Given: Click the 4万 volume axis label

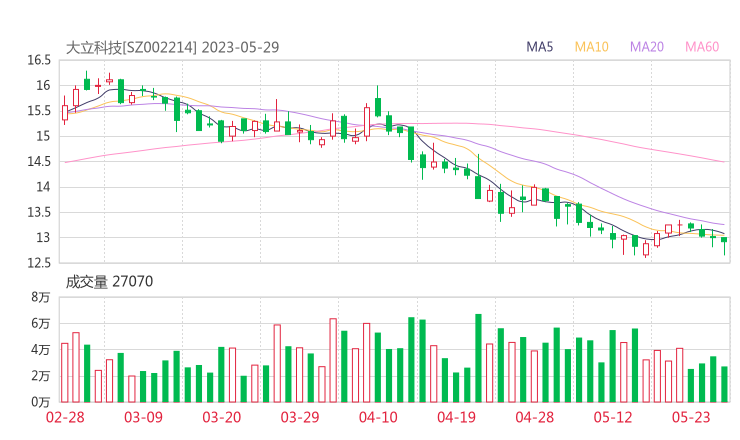Looking at the screenshot, I should click(x=41, y=350).
